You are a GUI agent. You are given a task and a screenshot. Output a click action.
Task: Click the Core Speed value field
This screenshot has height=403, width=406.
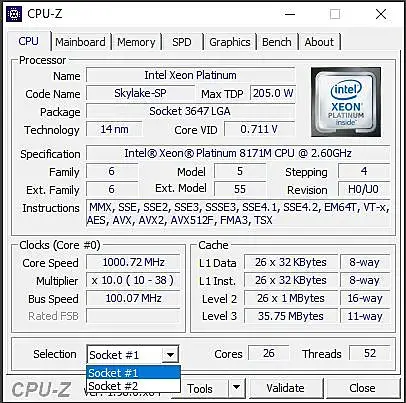click(133, 262)
